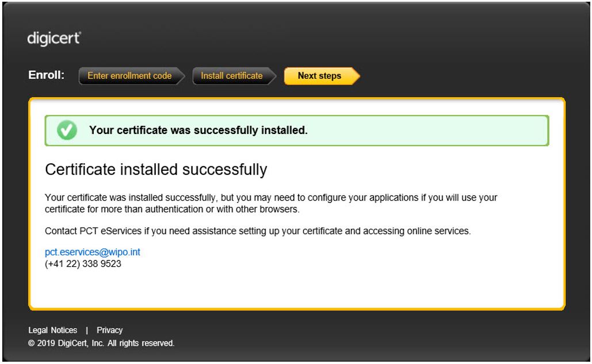The image size is (592, 364).
Task: Click the DigiCert logo
Action: click(x=54, y=39)
